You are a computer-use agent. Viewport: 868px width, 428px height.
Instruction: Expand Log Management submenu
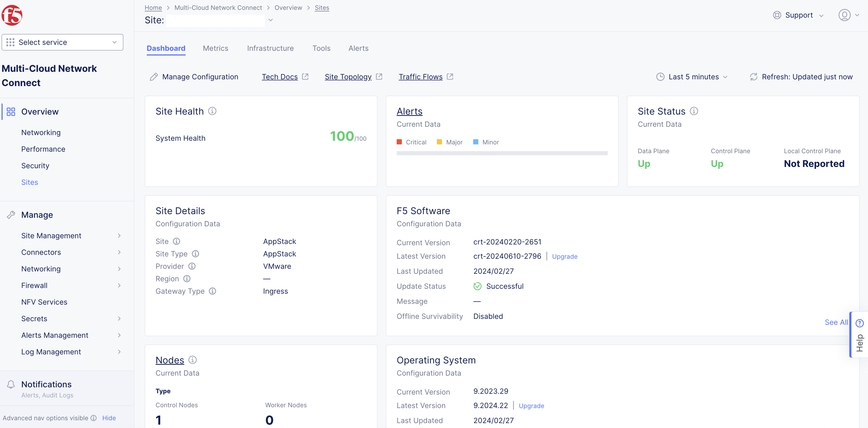pyautogui.click(x=119, y=352)
